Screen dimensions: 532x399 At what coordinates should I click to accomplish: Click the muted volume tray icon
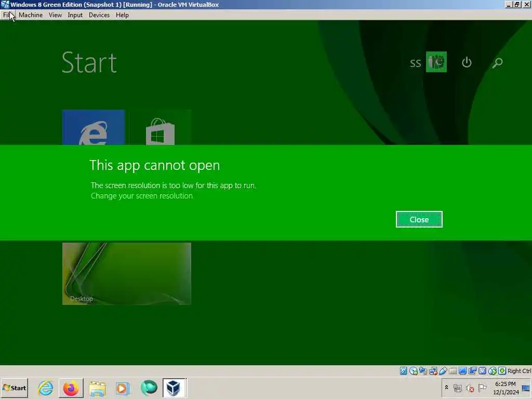[x=470, y=388]
